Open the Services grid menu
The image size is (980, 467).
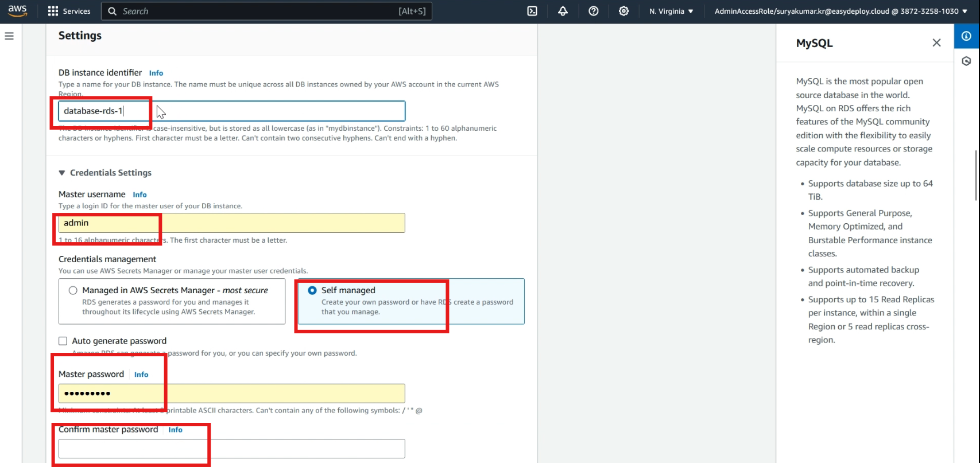[x=69, y=11]
